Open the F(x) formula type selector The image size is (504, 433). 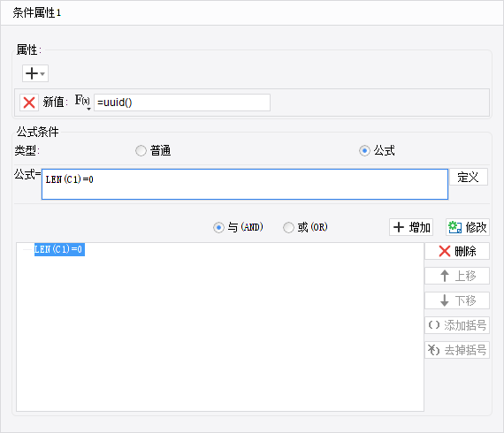[82, 103]
